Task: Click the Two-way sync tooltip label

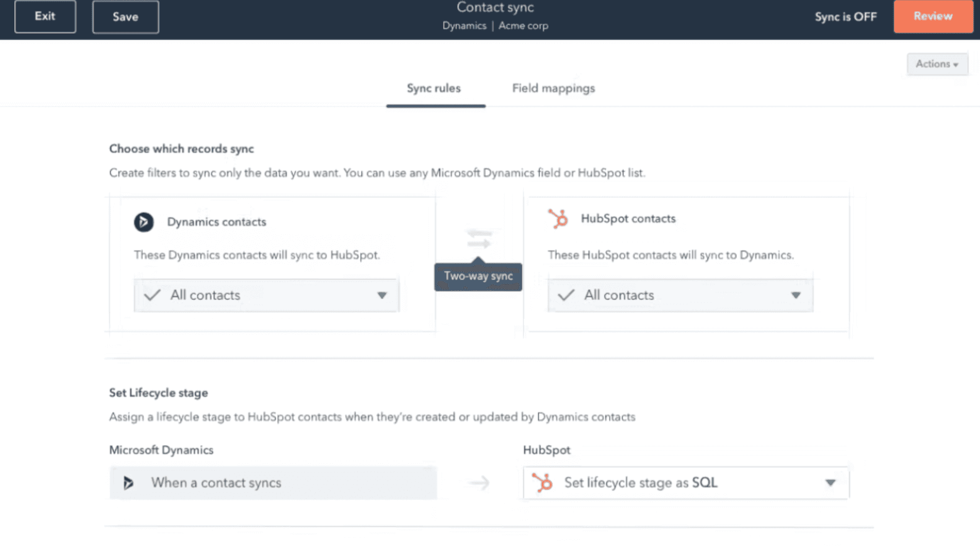Action: [478, 276]
